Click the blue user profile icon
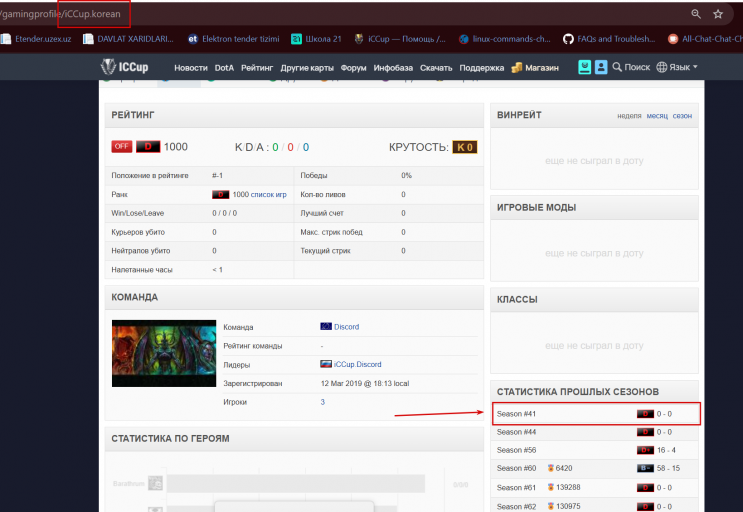Image resolution: width=743 pixels, height=512 pixels. pos(601,67)
